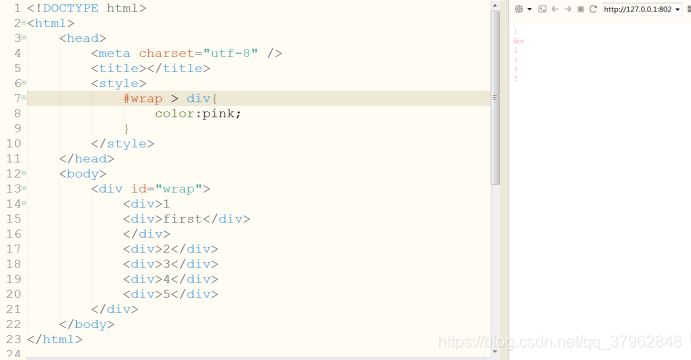Screen dimensions: 691x360
Task: Click the closing </html> tag on line 23
Action: click(55, 339)
